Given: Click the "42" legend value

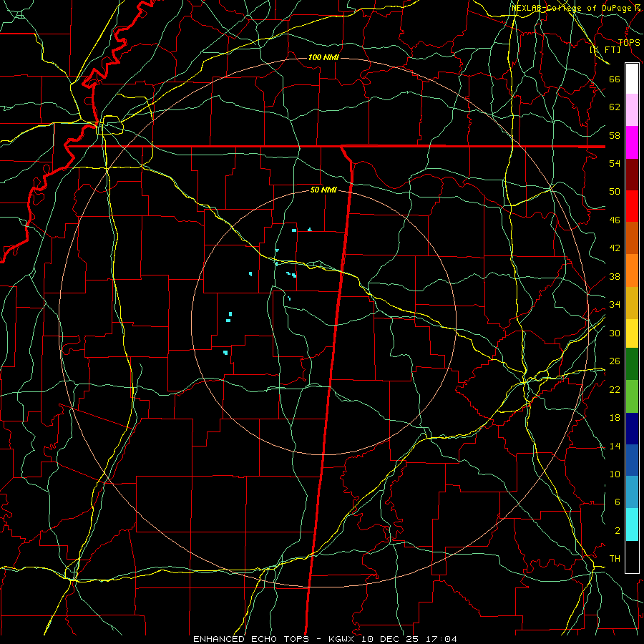Looking at the screenshot, I should pyautogui.click(x=615, y=248).
